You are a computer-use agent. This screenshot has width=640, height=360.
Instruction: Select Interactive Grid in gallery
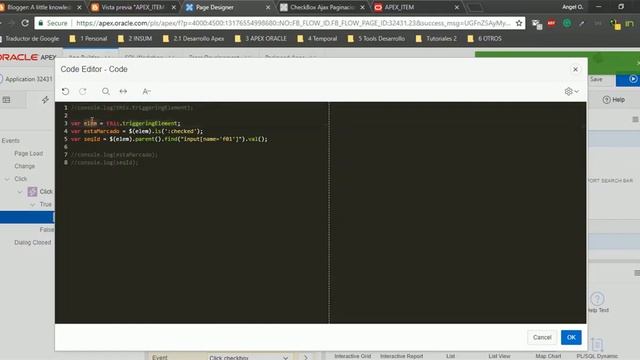tap(353, 356)
